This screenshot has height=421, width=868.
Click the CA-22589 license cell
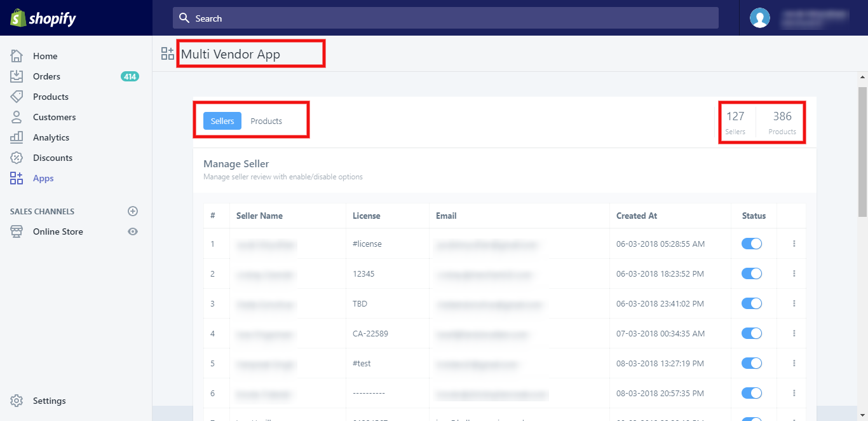[x=370, y=333]
